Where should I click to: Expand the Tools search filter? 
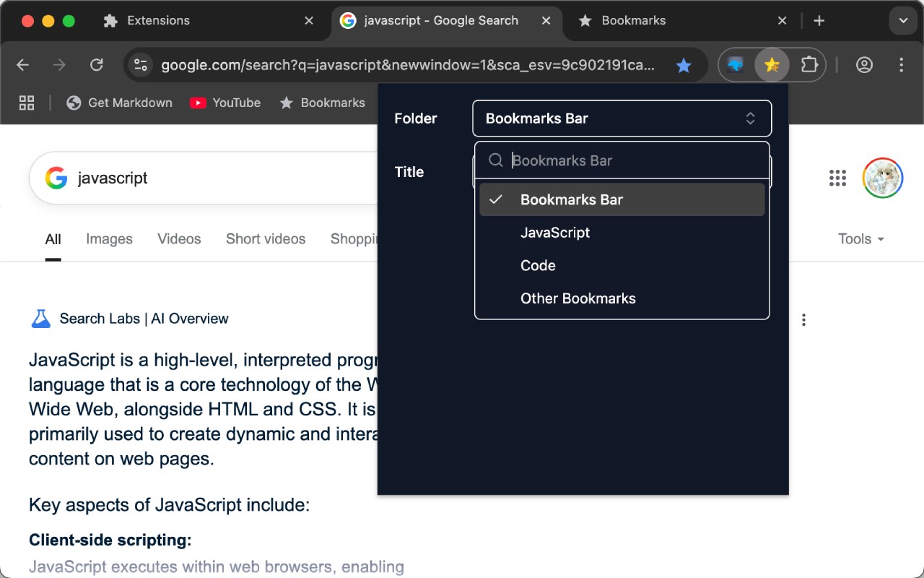click(x=860, y=239)
